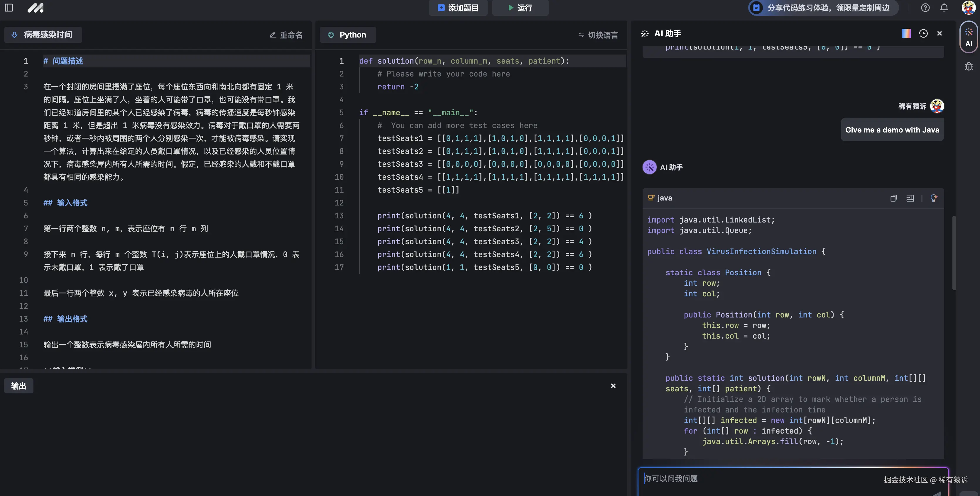980x496 pixels.
Task: Open the Python language selector
Action: coord(347,35)
